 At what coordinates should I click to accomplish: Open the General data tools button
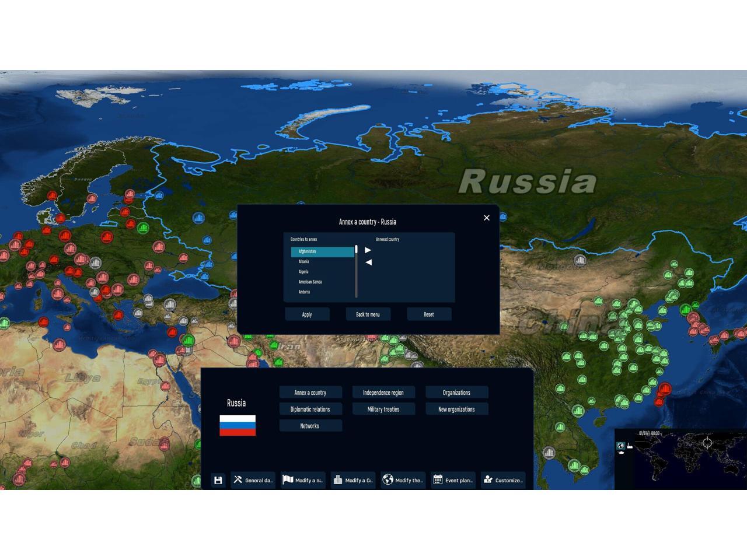point(253,480)
